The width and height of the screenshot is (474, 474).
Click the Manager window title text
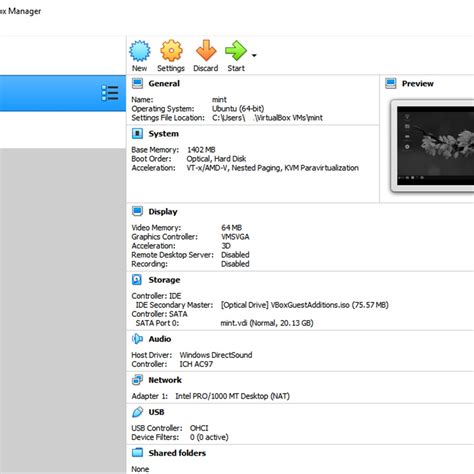tap(21, 11)
